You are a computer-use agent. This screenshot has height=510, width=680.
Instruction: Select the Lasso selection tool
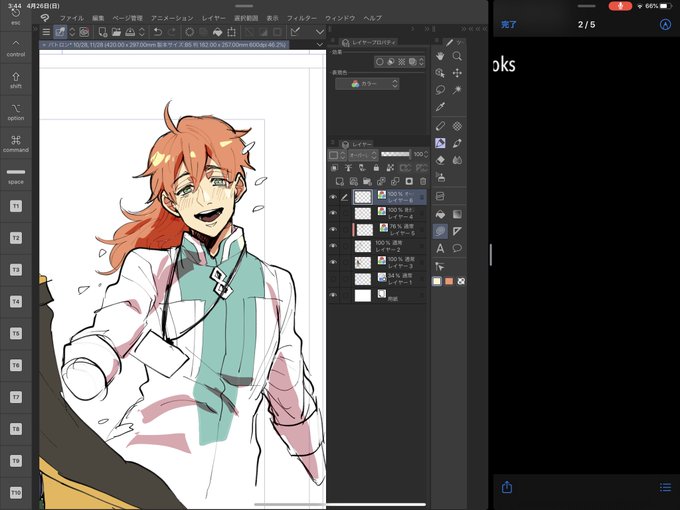tap(440, 90)
